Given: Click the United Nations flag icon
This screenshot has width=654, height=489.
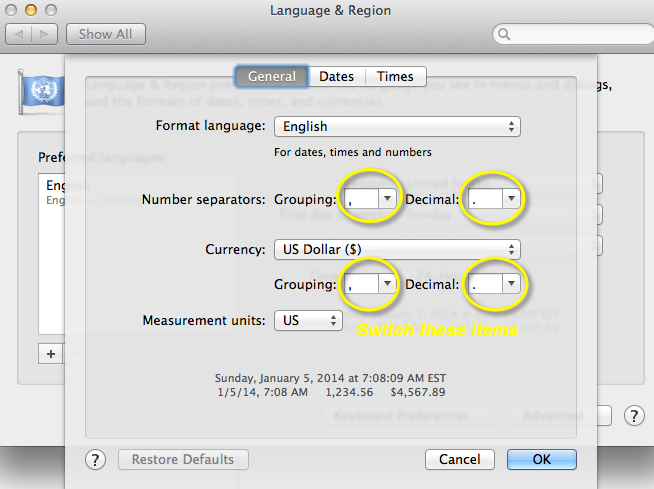Looking at the screenshot, I should pyautogui.click(x=41, y=91).
